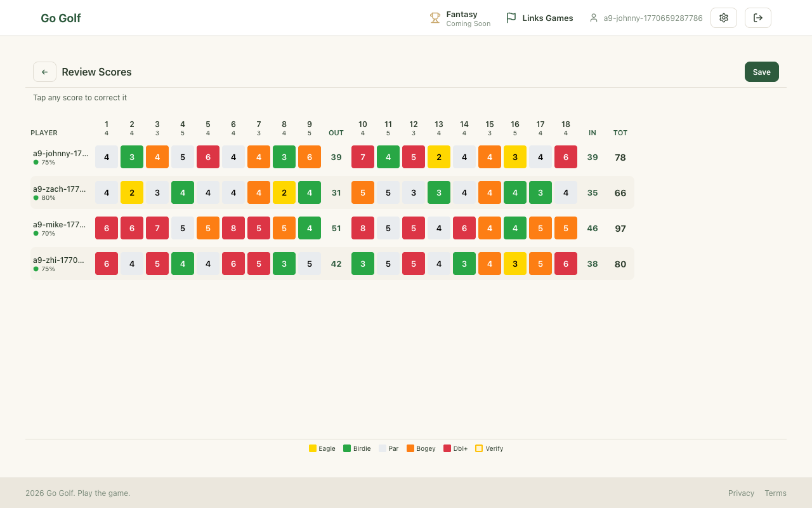Screen dimensions: 812x508
Task: Click the Links Games flag icon
Action: 511,18
